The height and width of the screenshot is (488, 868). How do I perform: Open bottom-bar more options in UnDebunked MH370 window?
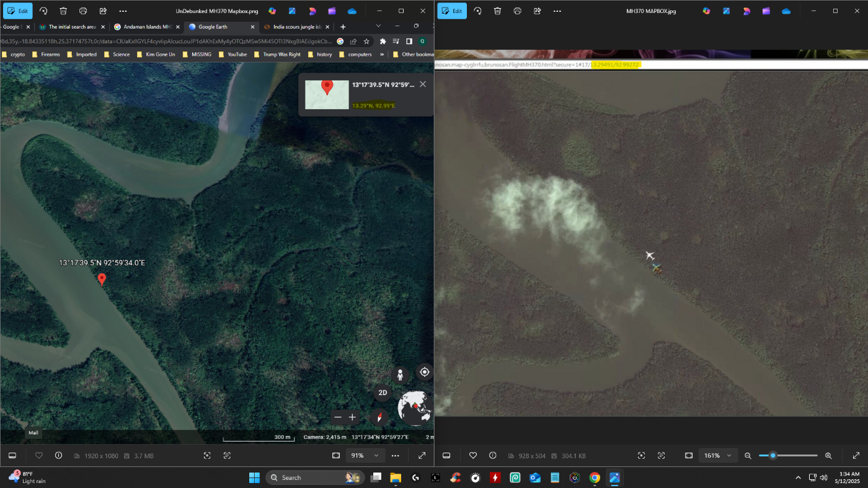396,456
